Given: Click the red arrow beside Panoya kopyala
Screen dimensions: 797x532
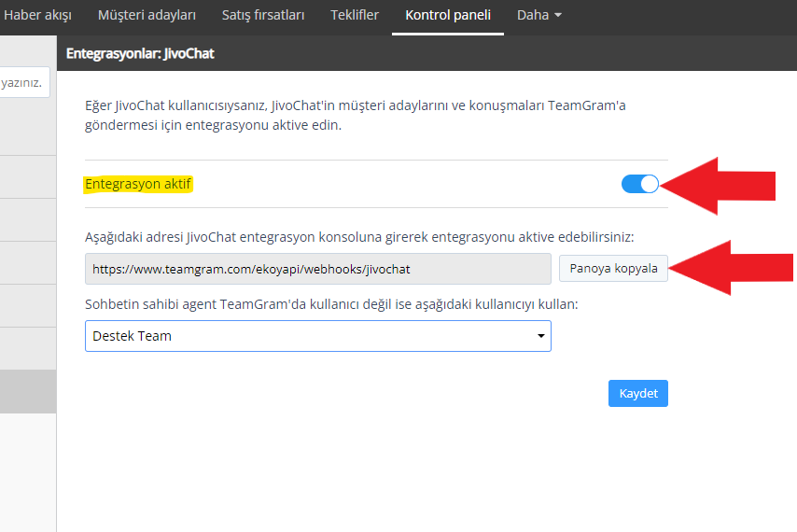Looking at the screenshot, I should tap(731, 268).
